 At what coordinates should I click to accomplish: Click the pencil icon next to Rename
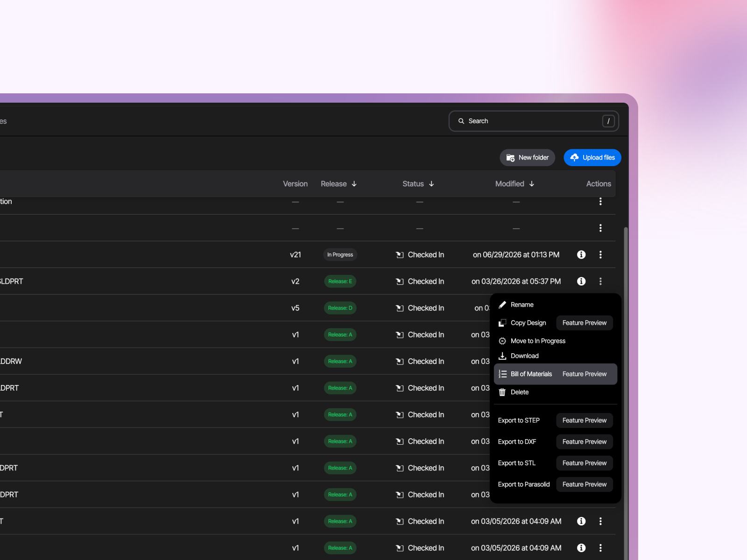click(x=502, y=305)
